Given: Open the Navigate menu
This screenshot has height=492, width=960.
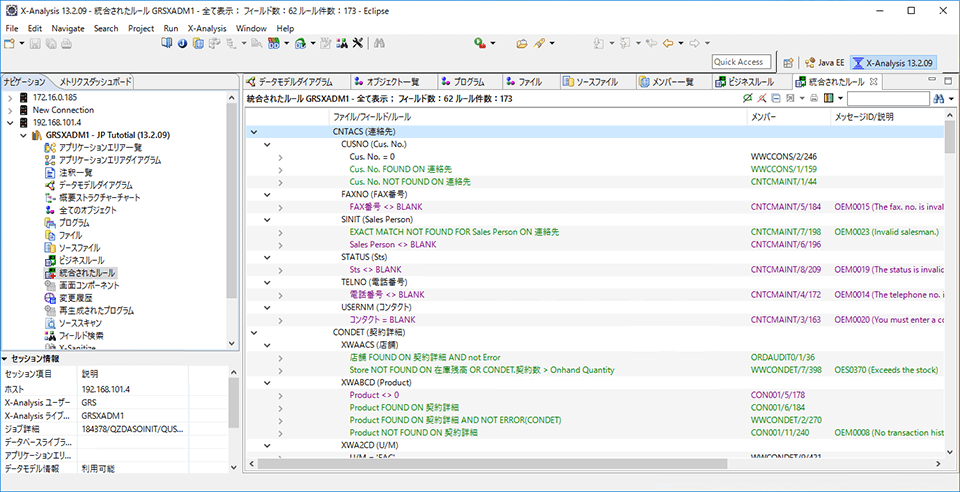Looking at the screenshot, I should tap(68, 28).
